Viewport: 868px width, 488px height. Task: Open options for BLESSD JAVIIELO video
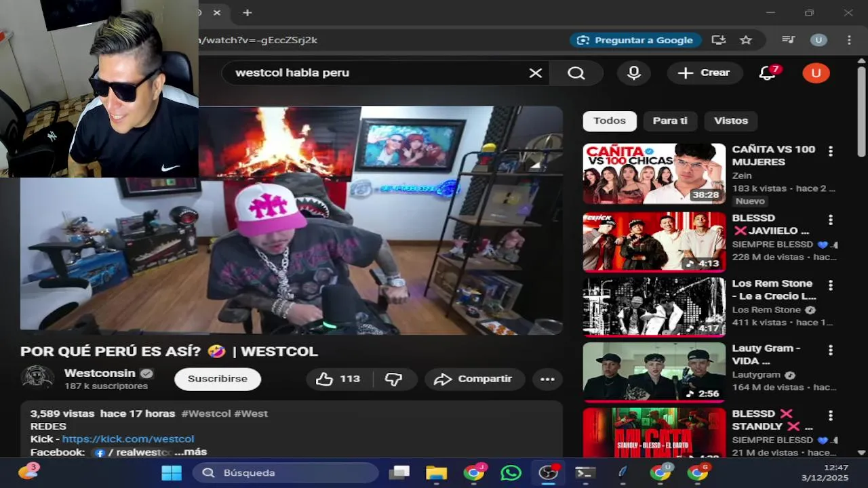click(x=830, y=220)
